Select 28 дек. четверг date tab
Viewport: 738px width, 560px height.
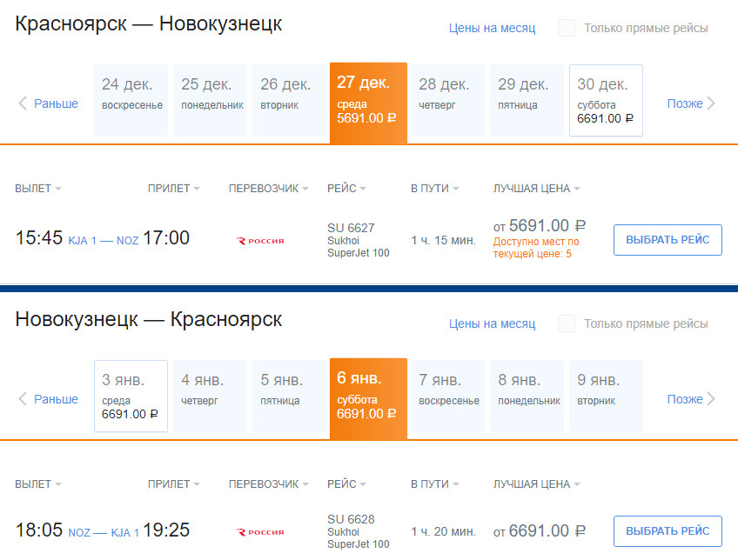point(446,101)
